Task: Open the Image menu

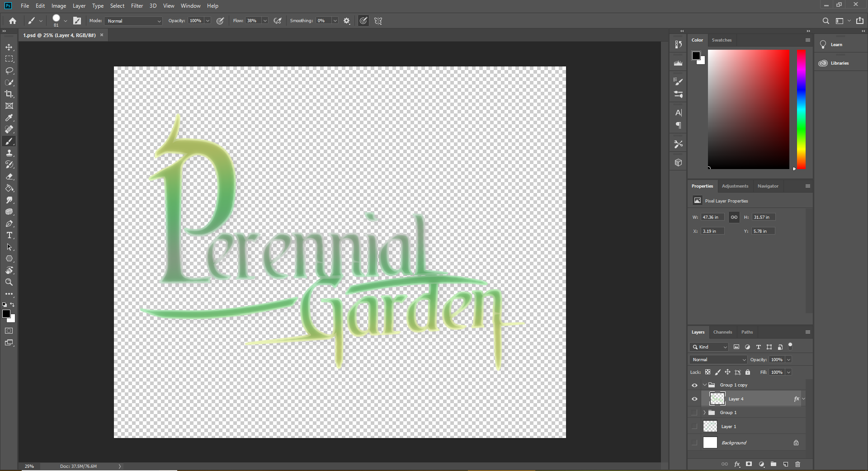Action: point(59,6)
